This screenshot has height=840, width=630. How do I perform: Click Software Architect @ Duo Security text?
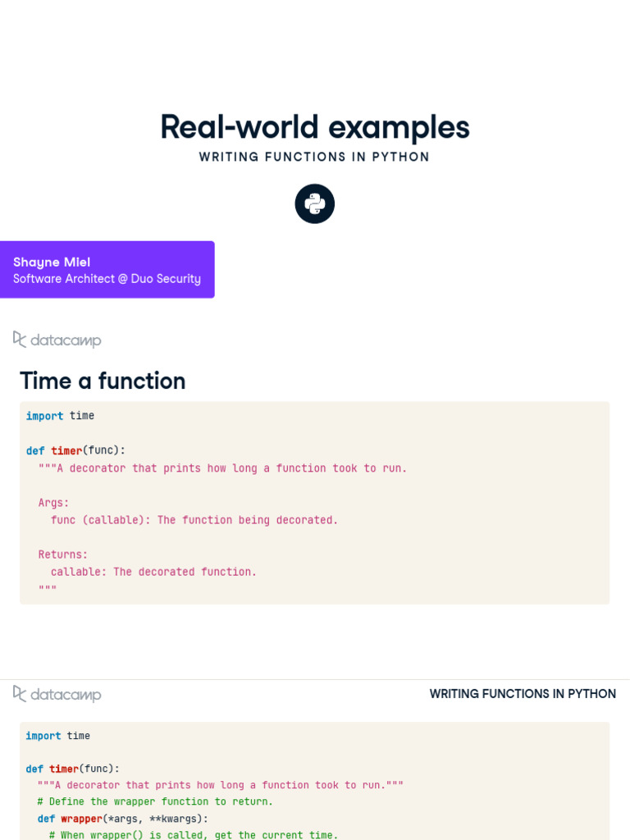(107, 279)
